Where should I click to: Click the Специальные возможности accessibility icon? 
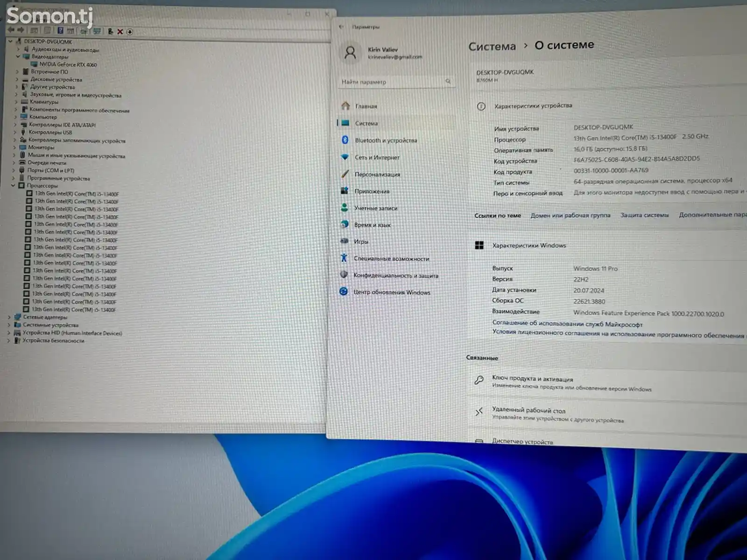coord(344,258)
